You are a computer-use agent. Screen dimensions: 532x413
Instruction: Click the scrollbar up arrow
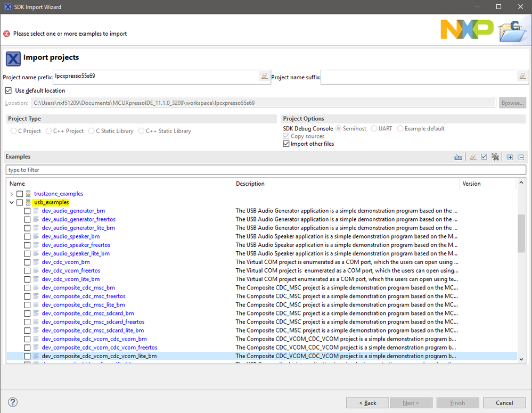(521, 183)
